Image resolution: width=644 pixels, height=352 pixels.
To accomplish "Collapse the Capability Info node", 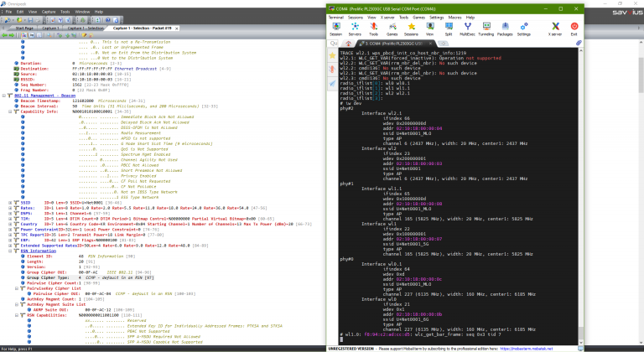I will [10, 111].
